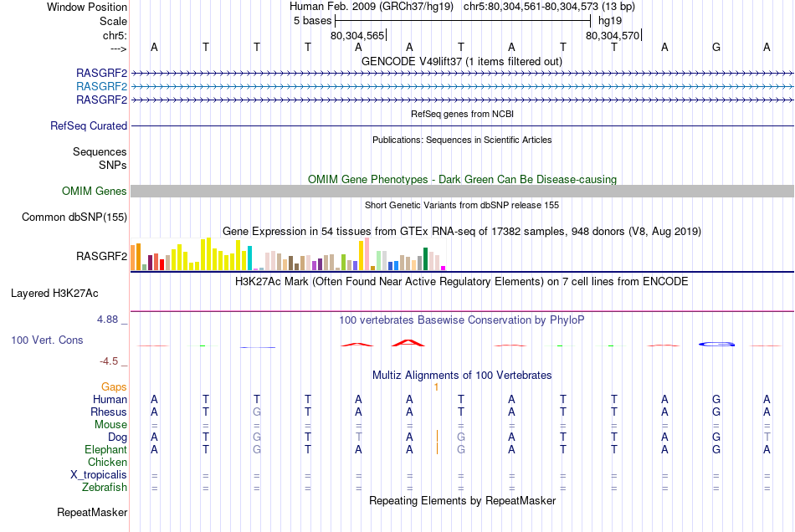Viewport: 795px width, 532px height.
Task: Click the -4.5 lower axis value
Action: 109,361
